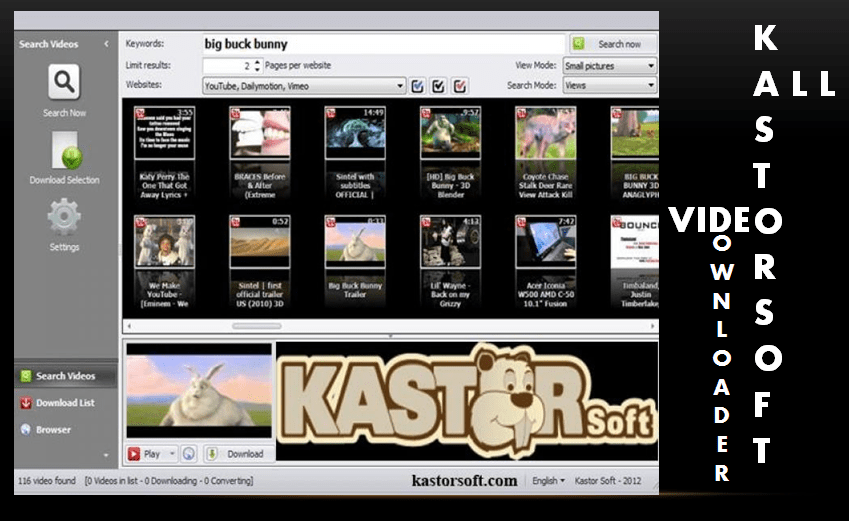Screen dimensions: 849x521
Task: Click the Keywords field with big buck bunny
Action: click(383, 44)
